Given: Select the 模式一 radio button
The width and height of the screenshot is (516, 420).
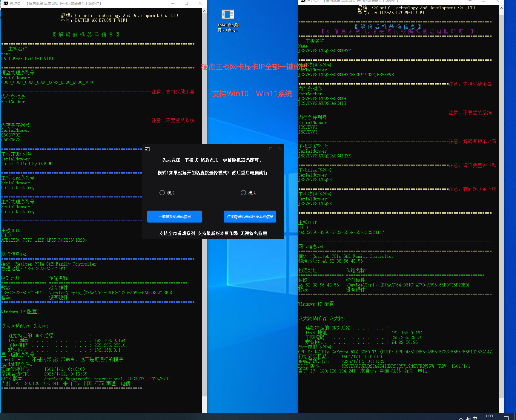Looking at the screenshot, I should pos(162,193).
